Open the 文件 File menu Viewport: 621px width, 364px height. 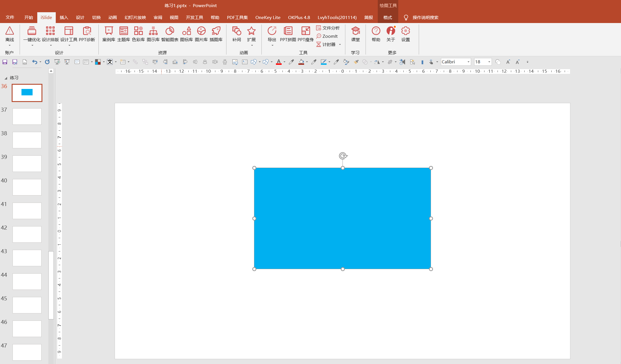tap(10, 18)
